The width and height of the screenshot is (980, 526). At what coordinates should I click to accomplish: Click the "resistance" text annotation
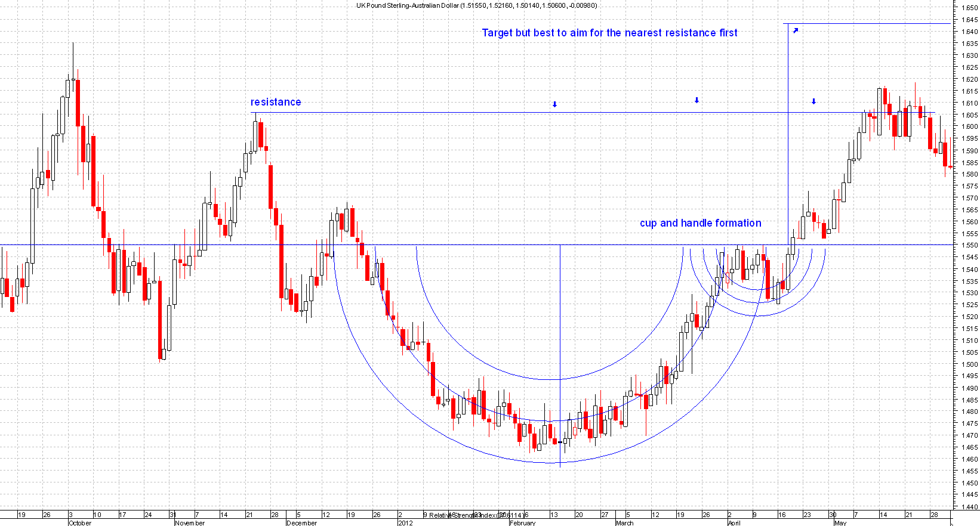tap(275, 102)
